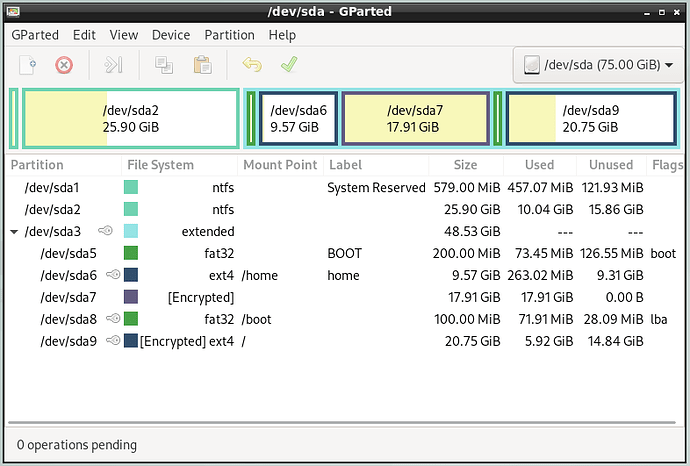Select the /dev/sda7 block in disk map
Viewport: 690px width, 466px height.
click(415, 118)
